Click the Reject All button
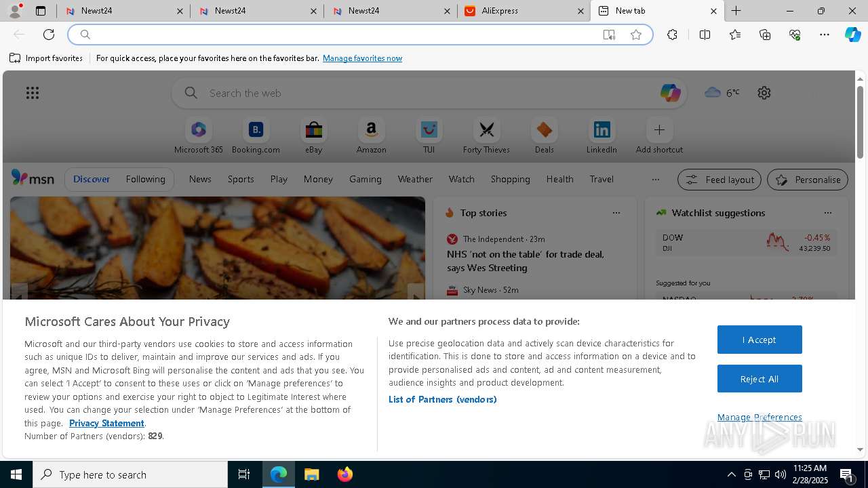 759,379
